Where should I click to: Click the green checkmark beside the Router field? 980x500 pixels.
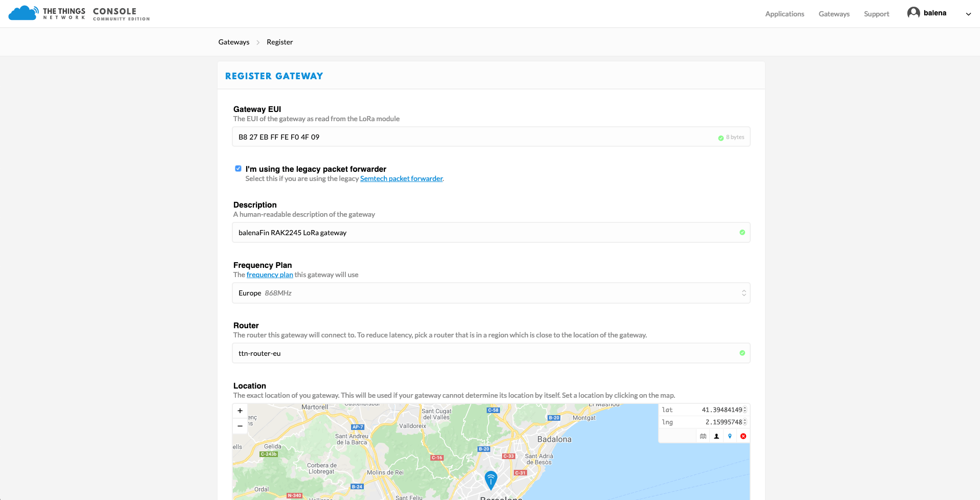tap(742, 353)
